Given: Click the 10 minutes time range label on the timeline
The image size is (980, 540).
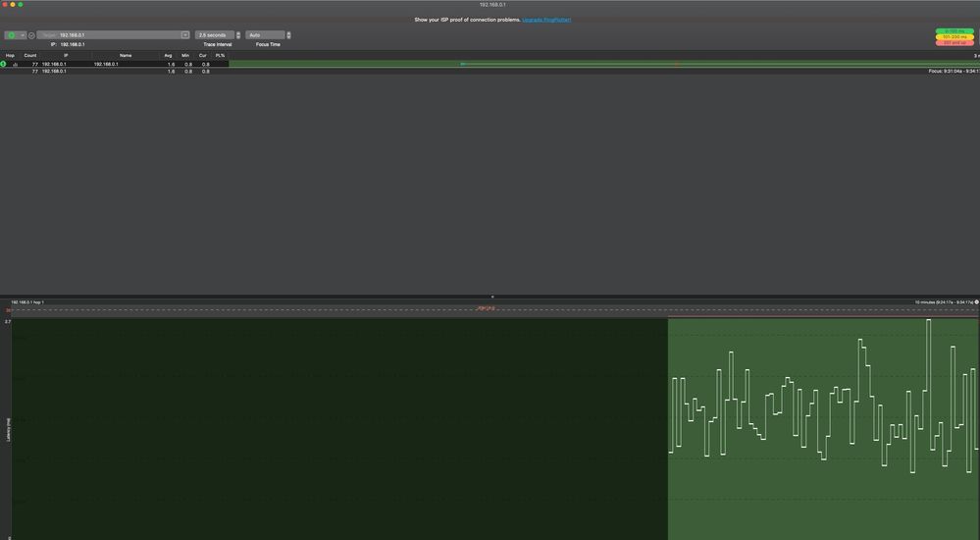Looking at the screenshot, I should [x=944, y=302].
